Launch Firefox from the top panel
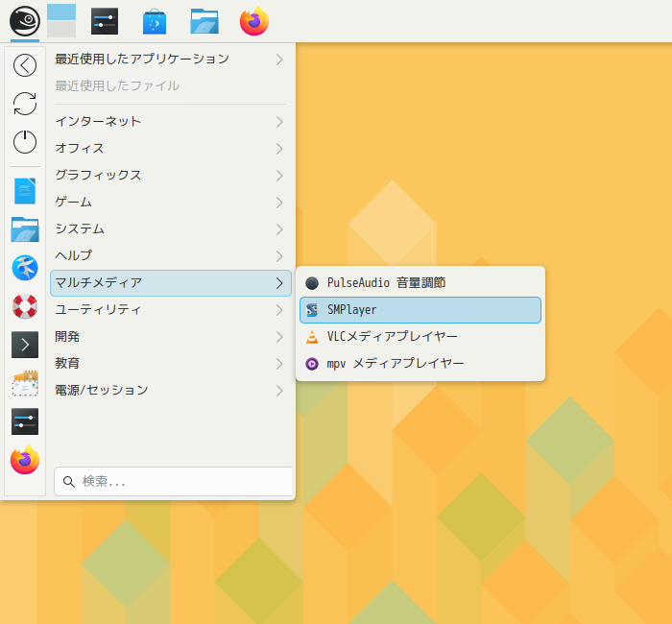The image size is (672, 624). (254, 21)
